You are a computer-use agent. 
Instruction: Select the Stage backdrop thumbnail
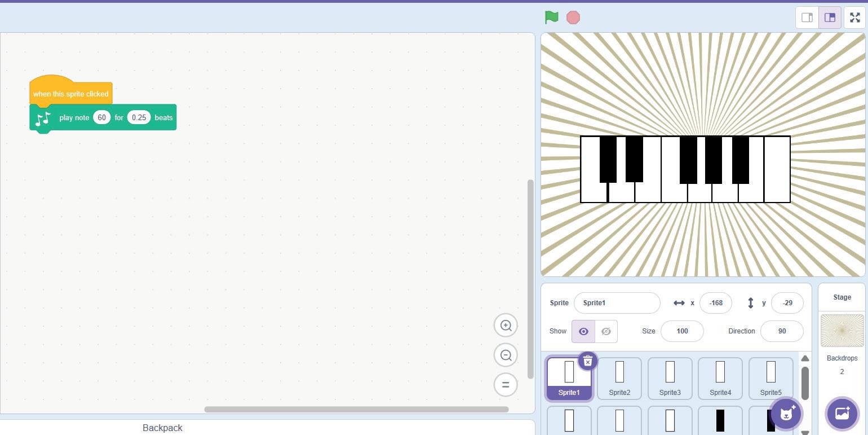click(842, 331)
